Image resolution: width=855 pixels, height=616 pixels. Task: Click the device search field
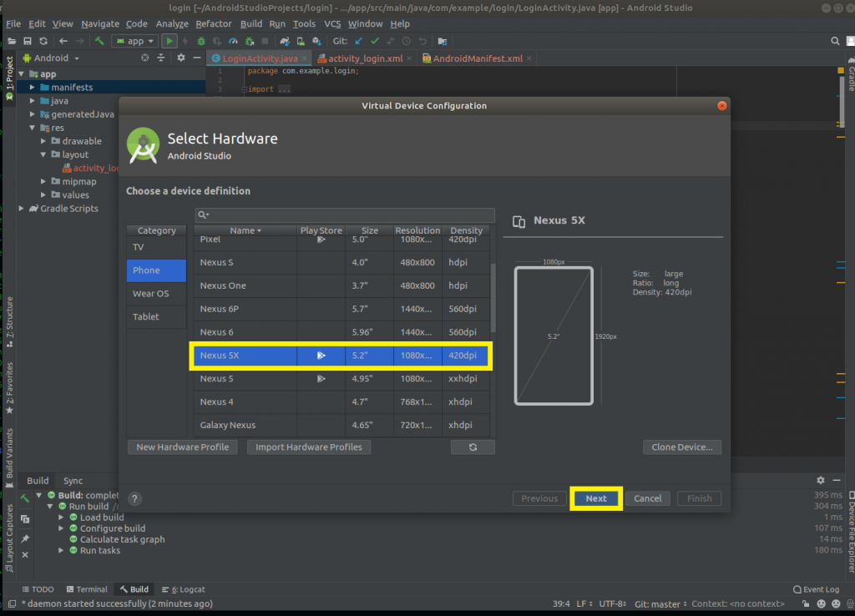click(x=345, y=215)
